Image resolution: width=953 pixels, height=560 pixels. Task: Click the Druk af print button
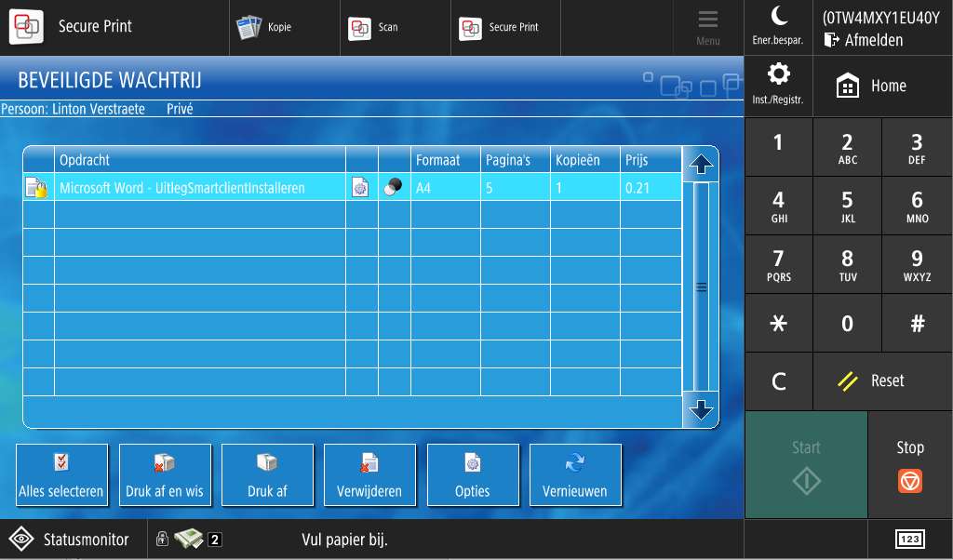point(267,475)
